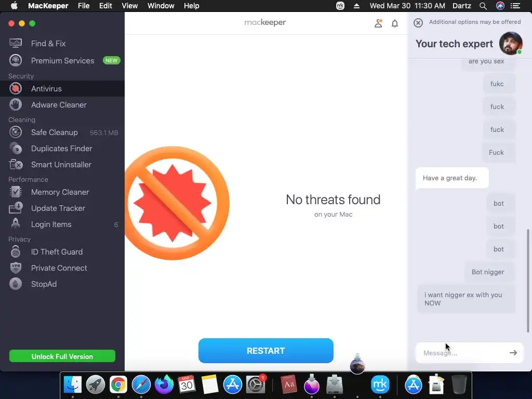This screenshot has width=532, height=399.
Task: Open ID Theft Guard
Action: click(62, 252)
